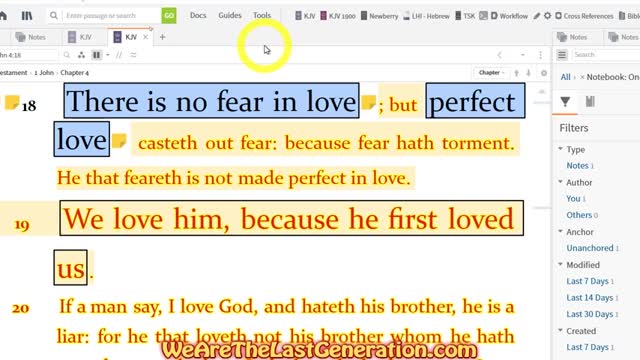Click the highlighted text 'There is no fear in love'

tap(211, 101)
